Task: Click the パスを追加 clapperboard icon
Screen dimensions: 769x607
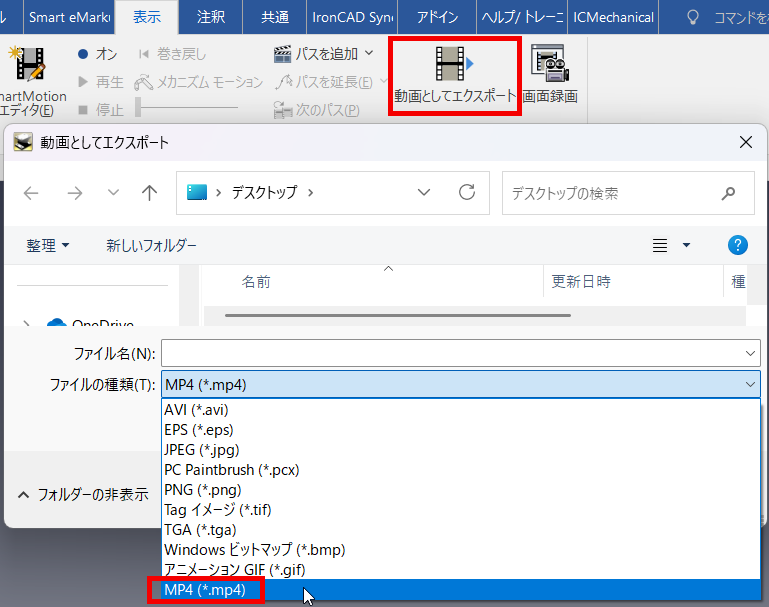Action: click(283, 53)
